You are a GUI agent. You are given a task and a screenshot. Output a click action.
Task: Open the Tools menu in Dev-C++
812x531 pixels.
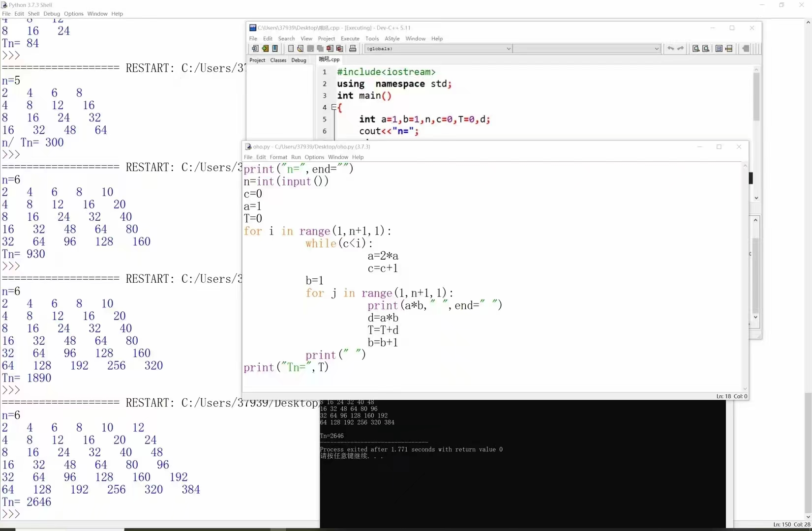click(x=372, y=38)
